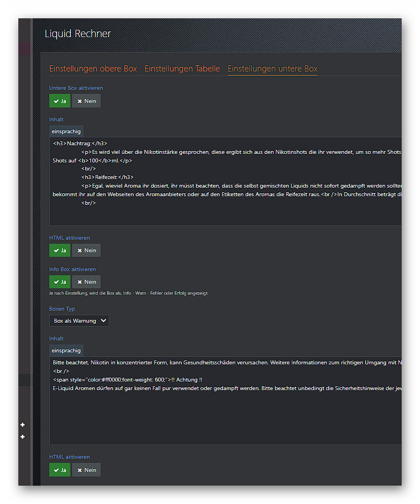The width and height of the screenshot is (420, 504).
Task: Click the highlighted red item in left sidebar
Action: [x=24, y=49]
